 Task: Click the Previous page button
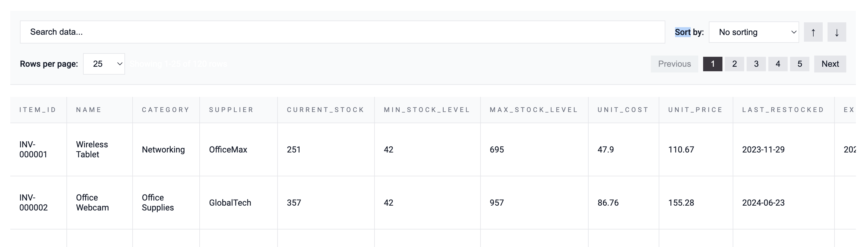(x=674, y=64)
